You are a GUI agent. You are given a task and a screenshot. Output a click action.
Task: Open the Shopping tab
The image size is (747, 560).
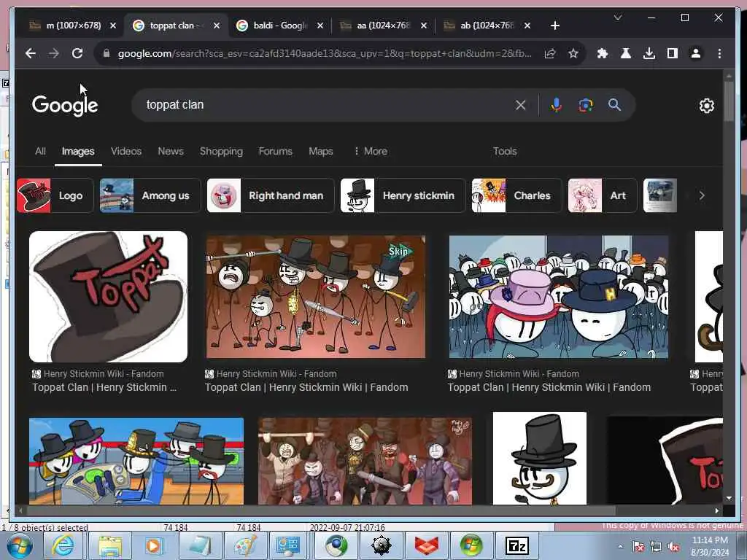(x=221, y=151)
